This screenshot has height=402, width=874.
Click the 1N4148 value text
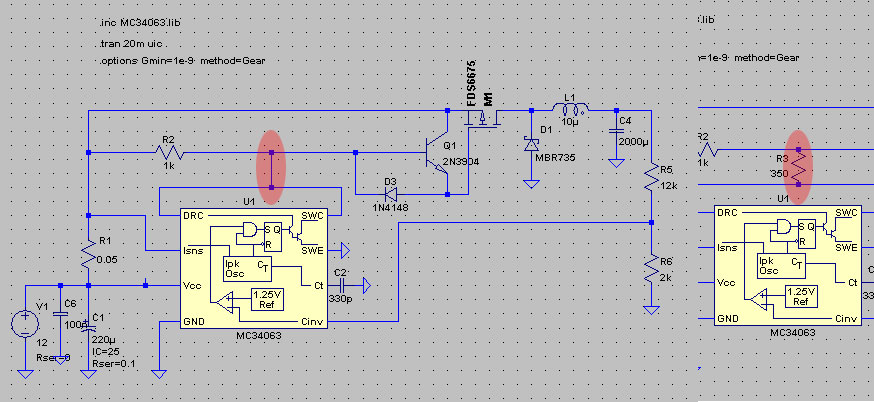(x=390, y=207)
